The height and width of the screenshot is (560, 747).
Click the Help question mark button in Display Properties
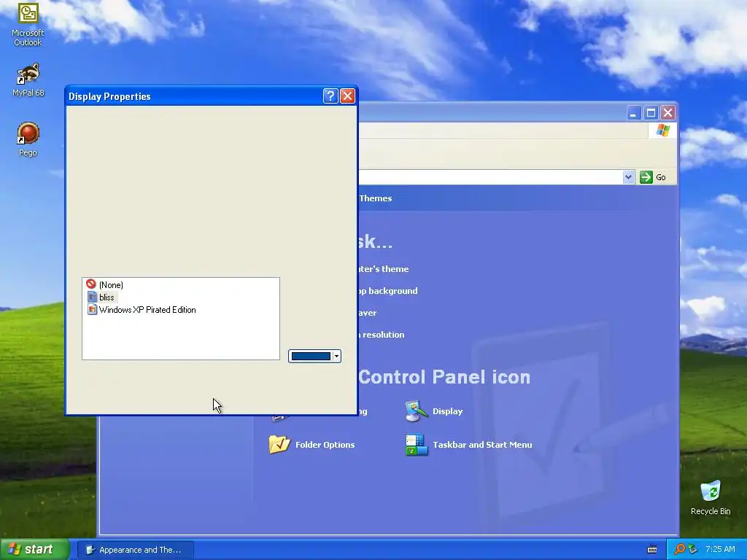(x=330, y=96)
